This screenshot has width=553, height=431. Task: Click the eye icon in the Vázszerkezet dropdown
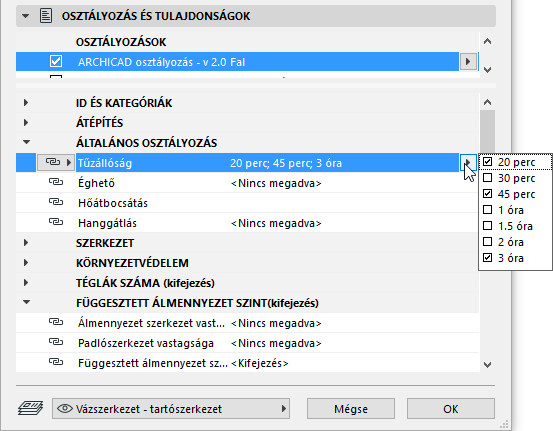[x=65, y=409]
